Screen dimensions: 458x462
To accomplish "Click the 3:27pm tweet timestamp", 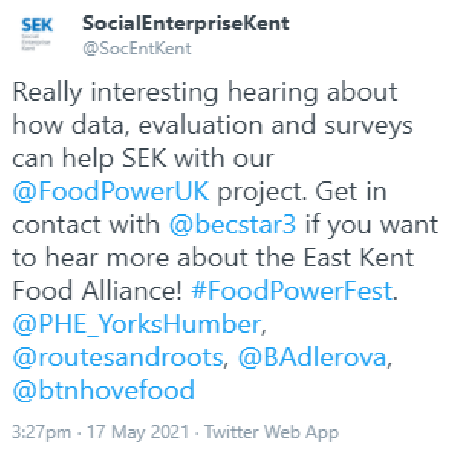I will pos(42,432).
